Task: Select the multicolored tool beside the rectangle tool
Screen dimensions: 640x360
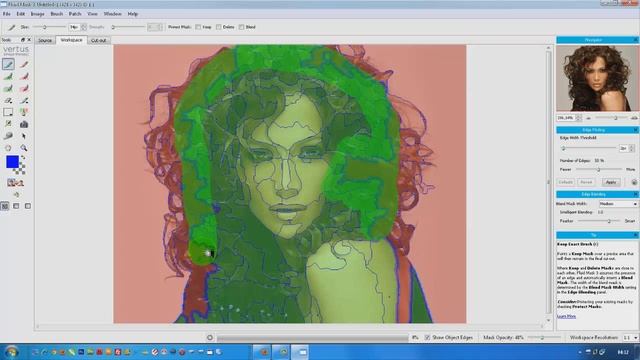Action: pyautogui.click(x=24, y=112)
